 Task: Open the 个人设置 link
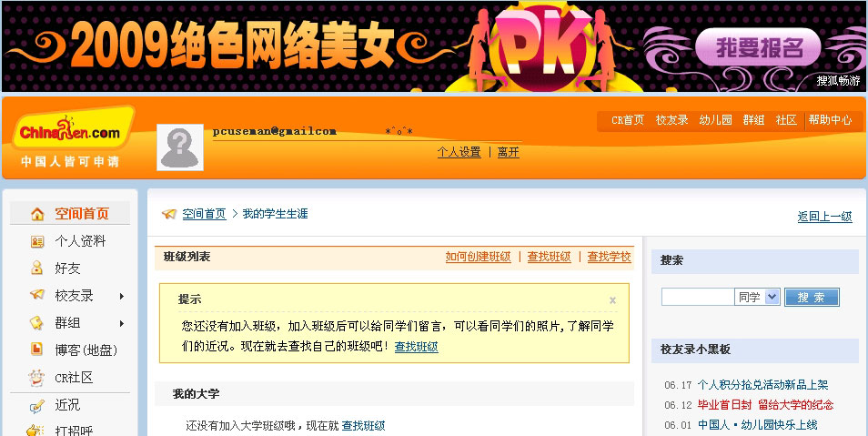459,152
